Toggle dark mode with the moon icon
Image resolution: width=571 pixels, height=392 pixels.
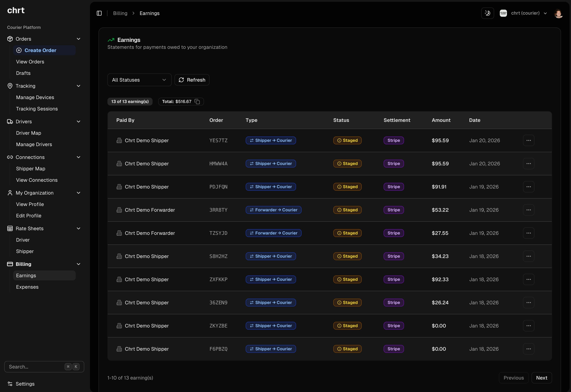click(487, 13)
